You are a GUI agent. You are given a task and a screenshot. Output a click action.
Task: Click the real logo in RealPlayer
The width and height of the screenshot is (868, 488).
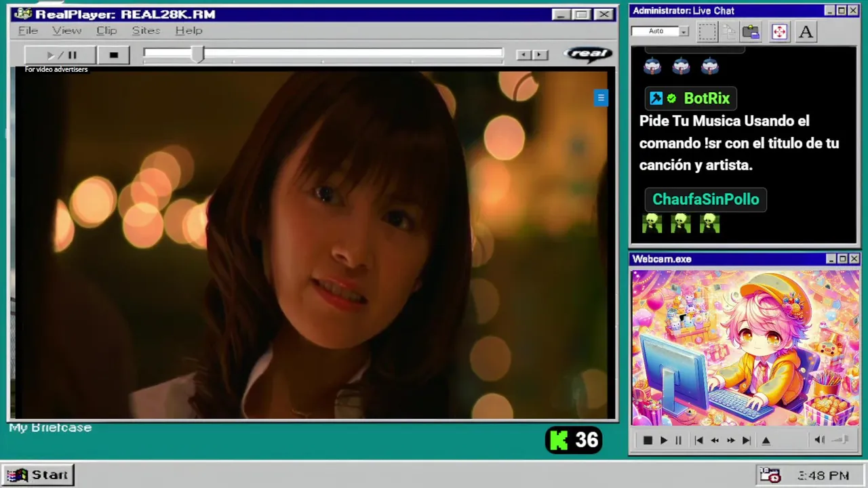click(588, 54)
